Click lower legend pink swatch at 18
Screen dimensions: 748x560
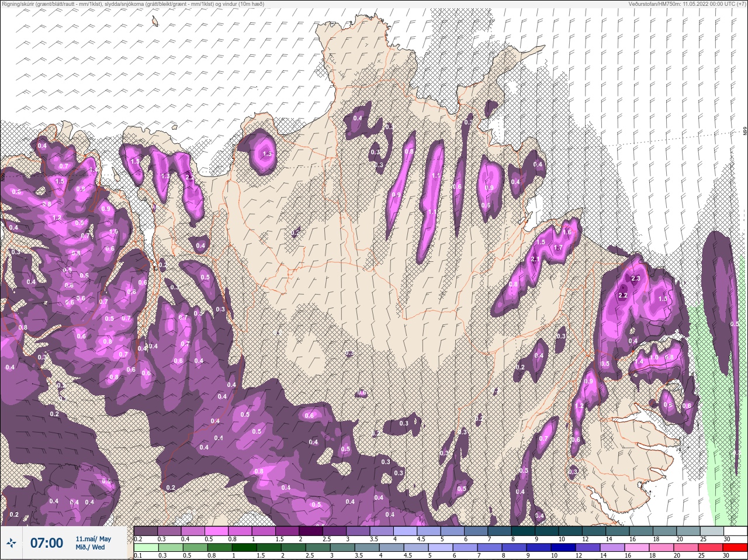click(660, 547)
